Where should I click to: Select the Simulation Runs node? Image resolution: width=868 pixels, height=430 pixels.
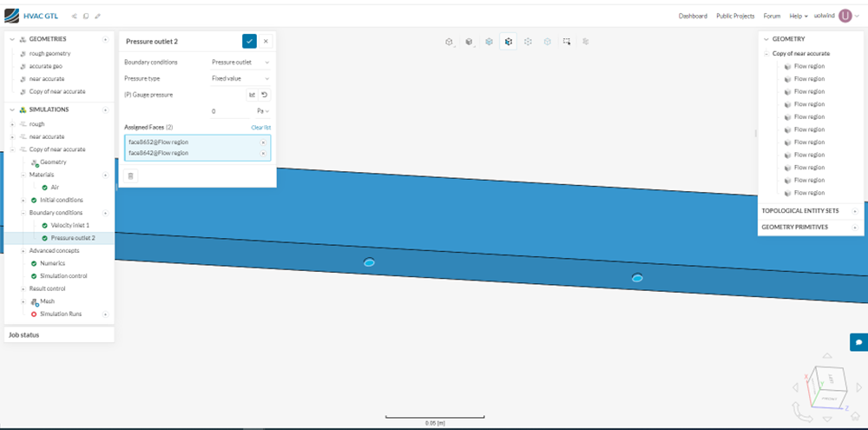click(x=61, y=314)
